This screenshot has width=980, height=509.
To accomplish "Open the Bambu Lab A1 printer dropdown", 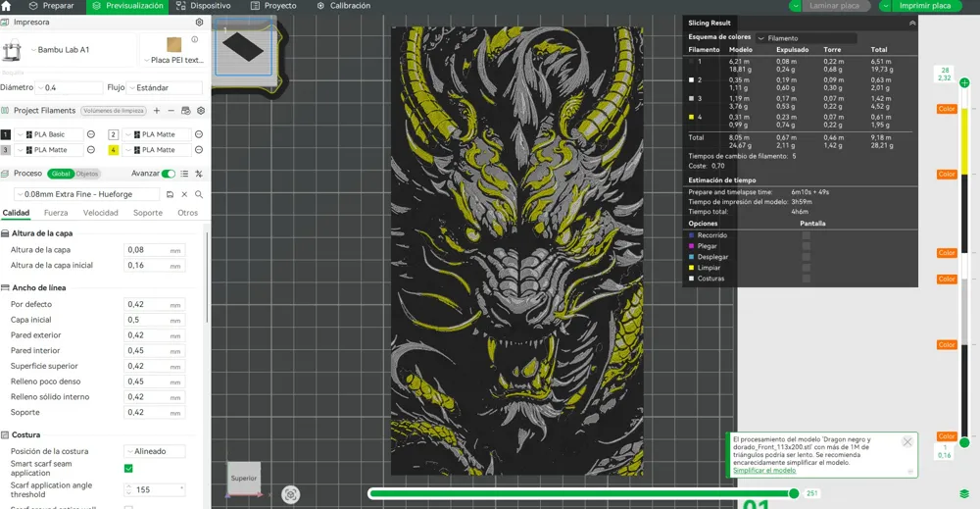I will (x=81, y=50).
